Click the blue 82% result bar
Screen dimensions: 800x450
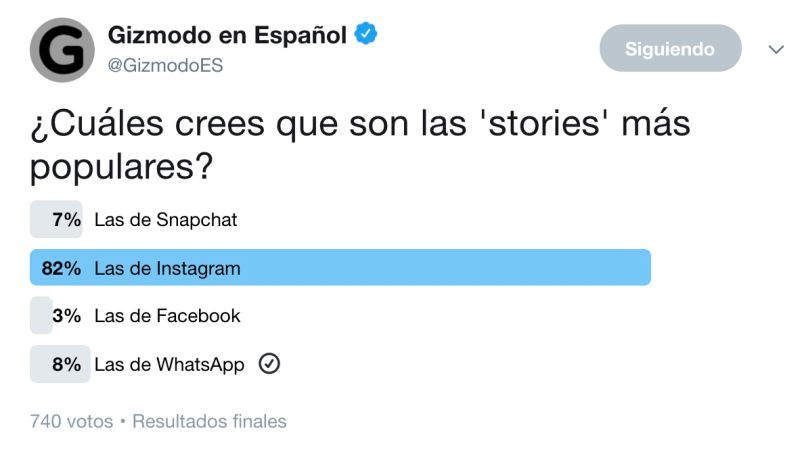[340, 267]
